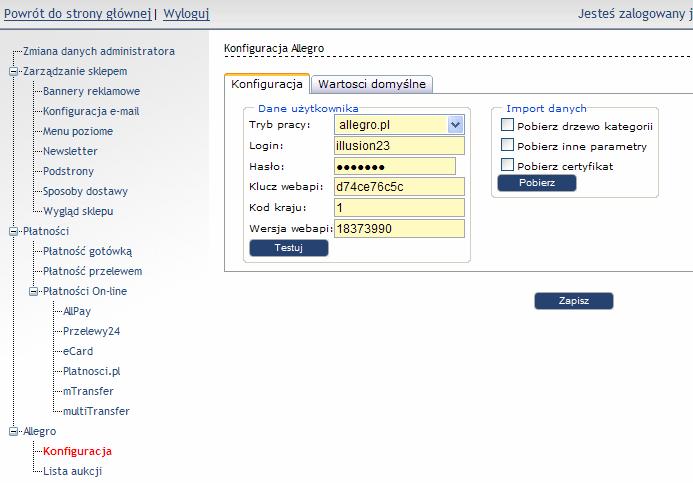
Task: Click the Wyloguj link
Action: click(x=186, y=14)
